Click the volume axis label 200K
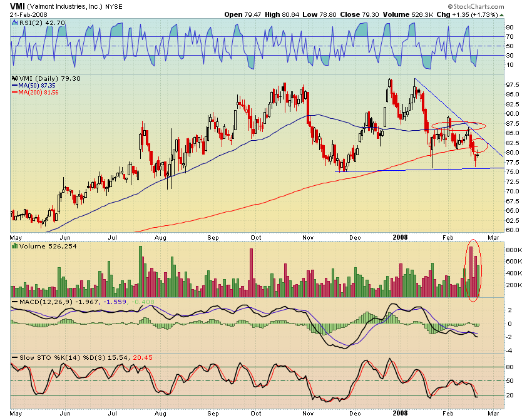 pyautogui.click(x=514, y=285)
